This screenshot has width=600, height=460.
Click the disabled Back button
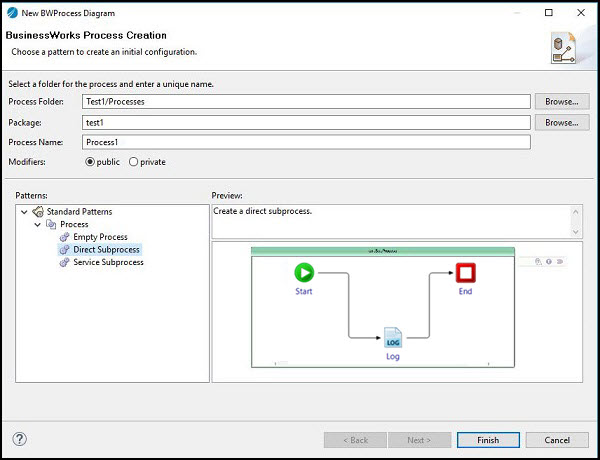(x=355, y=440)
